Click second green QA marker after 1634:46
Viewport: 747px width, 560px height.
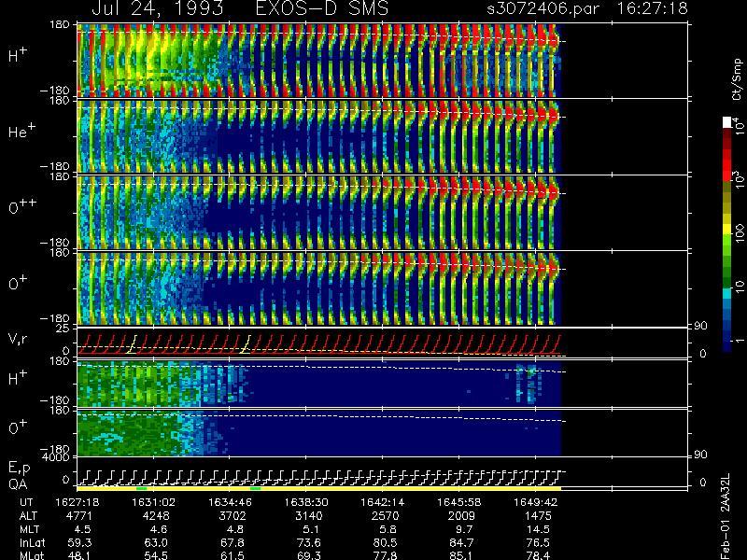(x=255, y=488)
